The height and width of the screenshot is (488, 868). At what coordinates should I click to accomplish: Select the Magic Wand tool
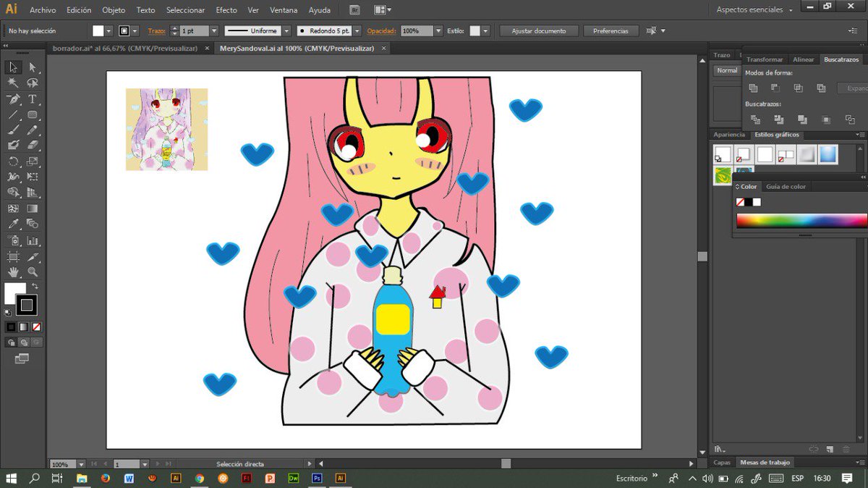tap(13, 83)
